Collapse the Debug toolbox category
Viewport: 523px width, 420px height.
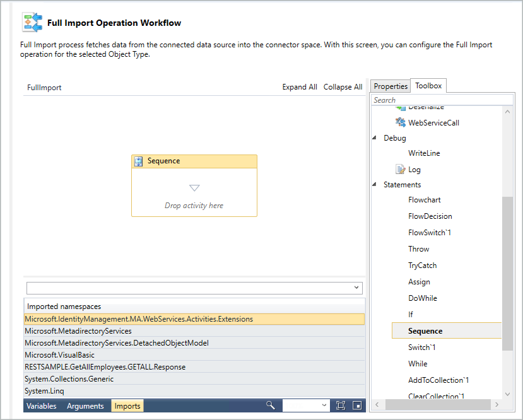(374, 137)
